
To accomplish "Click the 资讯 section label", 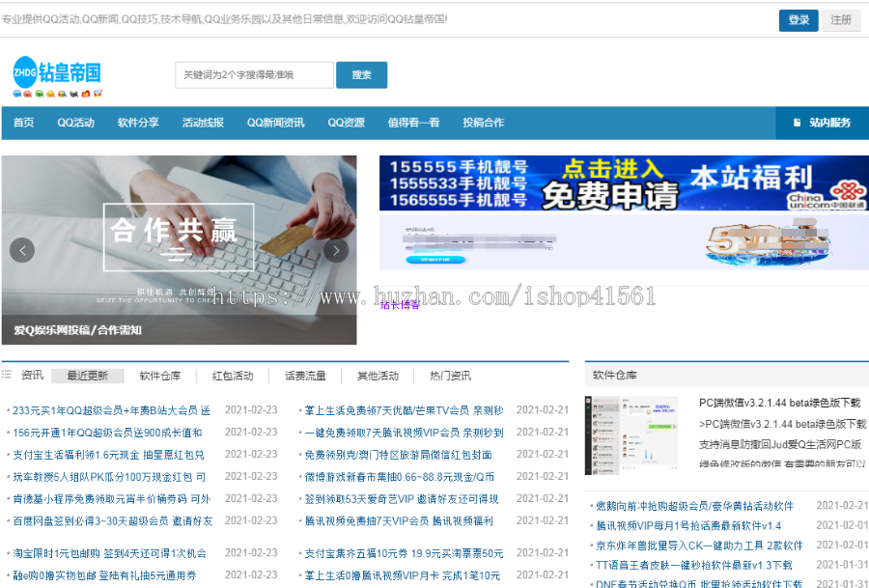I will point(32,376).
